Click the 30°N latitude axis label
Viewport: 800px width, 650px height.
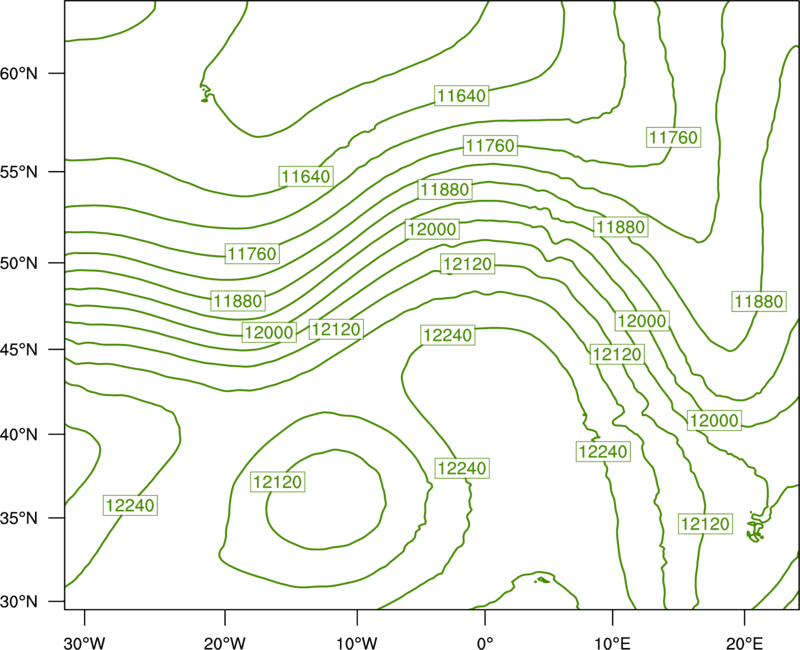coord(19,602)
